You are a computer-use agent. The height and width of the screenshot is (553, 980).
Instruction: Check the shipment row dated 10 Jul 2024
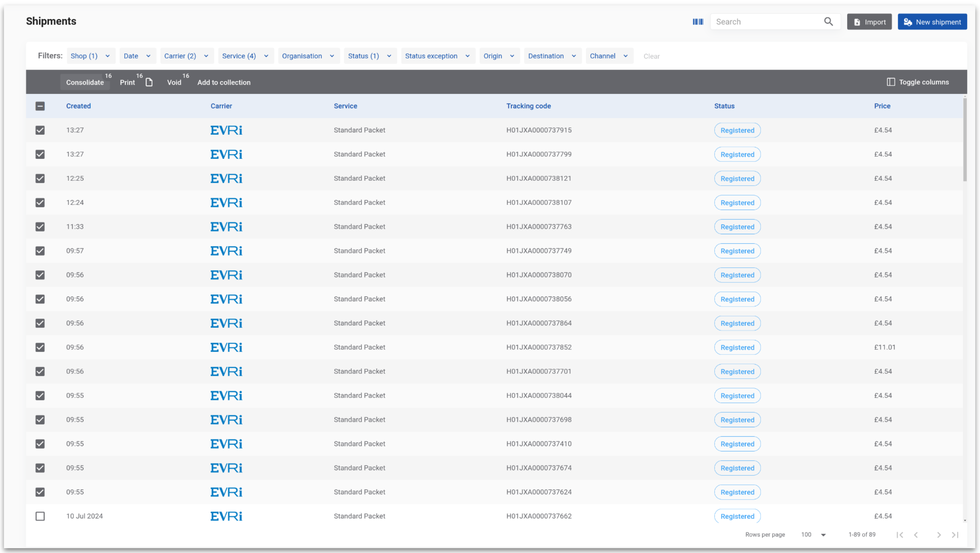40,516
